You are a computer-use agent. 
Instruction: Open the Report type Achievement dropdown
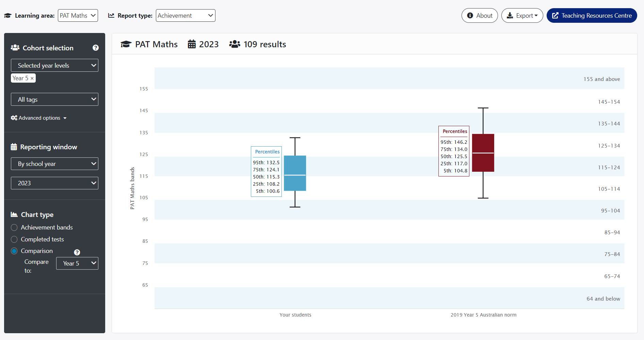click(186, 16)
